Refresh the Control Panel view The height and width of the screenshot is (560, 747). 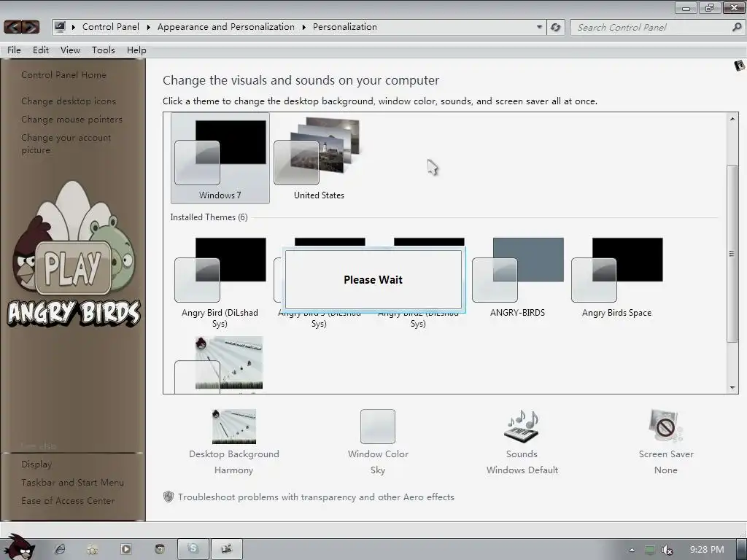coord(555,27)
